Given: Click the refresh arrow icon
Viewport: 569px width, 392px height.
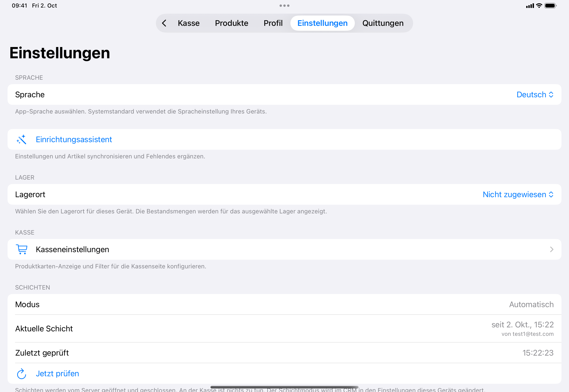Looking at the screenshot, I should coord(22,374).
